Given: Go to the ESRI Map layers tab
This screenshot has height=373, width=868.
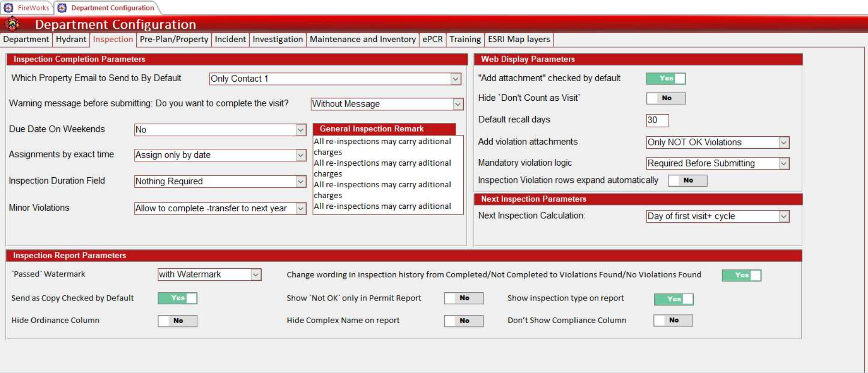Looking at the screenshot, I should tap(518, 39).
